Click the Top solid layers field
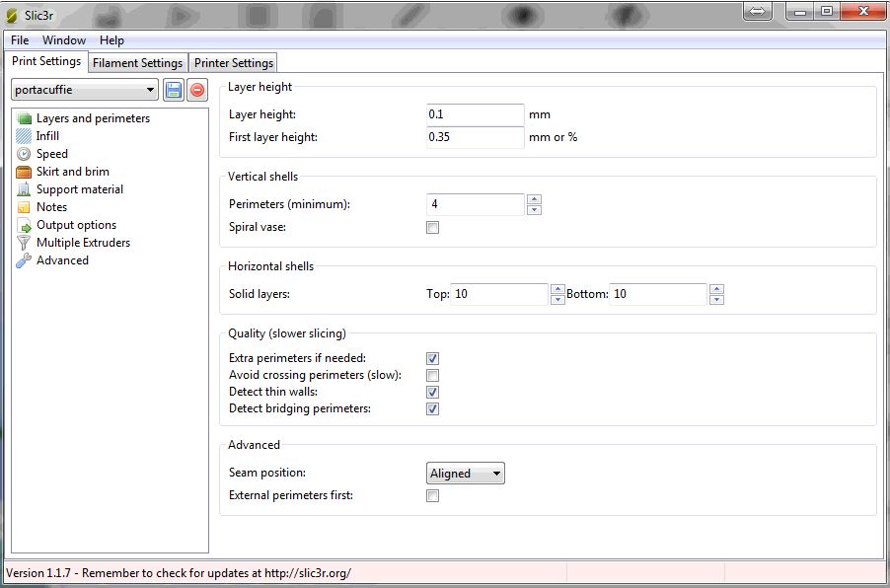The width and height of the screenshot is (890, 588). coord(499,294)
